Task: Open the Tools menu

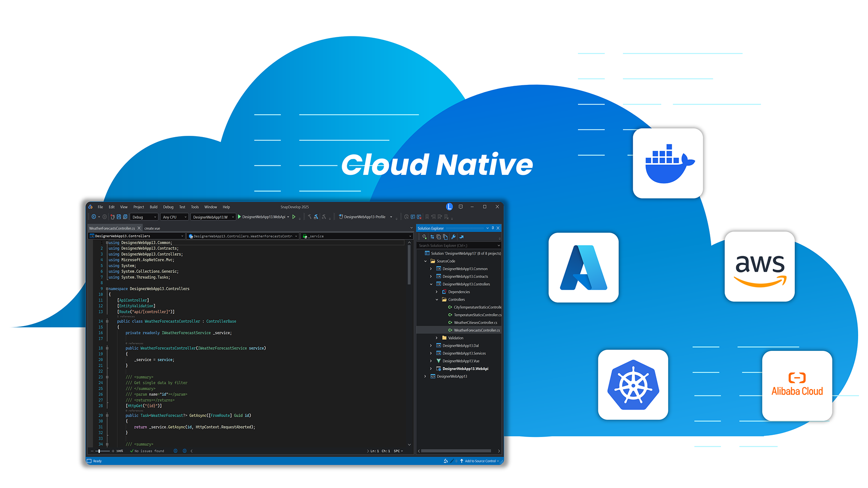Action: tap(195, 207)
